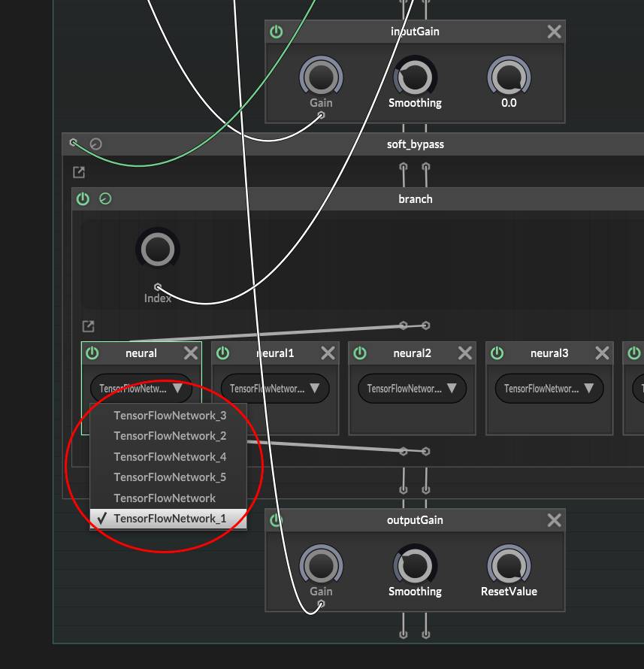
Task: Click the right output pin below outputGain
Action: coord(425,634)
